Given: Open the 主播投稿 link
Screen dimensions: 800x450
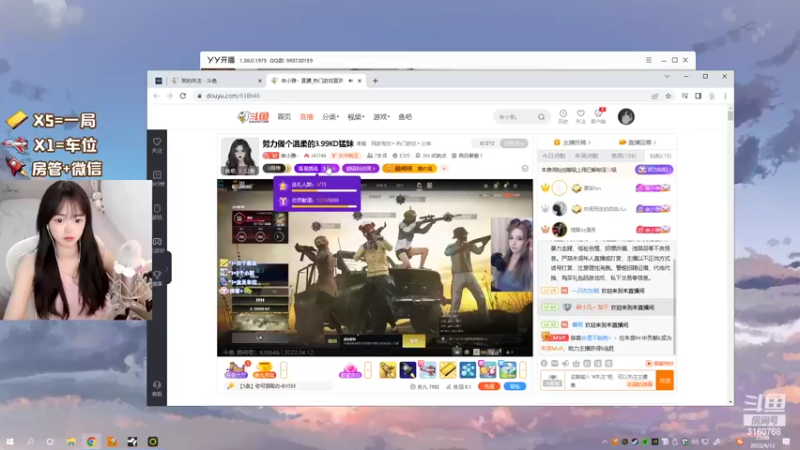Looking at the screenshot, I should coord(572,142).
